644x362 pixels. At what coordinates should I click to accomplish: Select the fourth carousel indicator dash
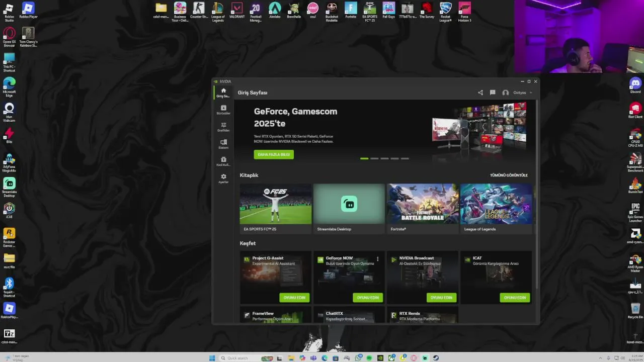coord(394,158)
